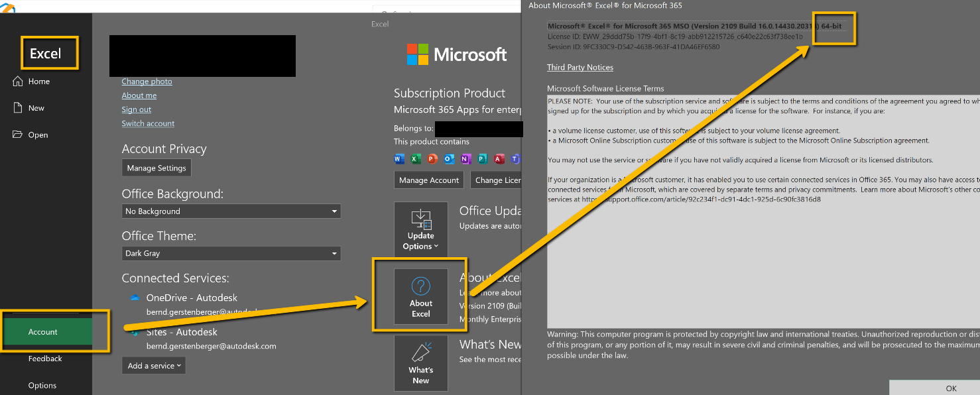This screenshot has width=980, height=395.
Task: Go to Home in the backstage sidebar
Action: pos(39,82)
